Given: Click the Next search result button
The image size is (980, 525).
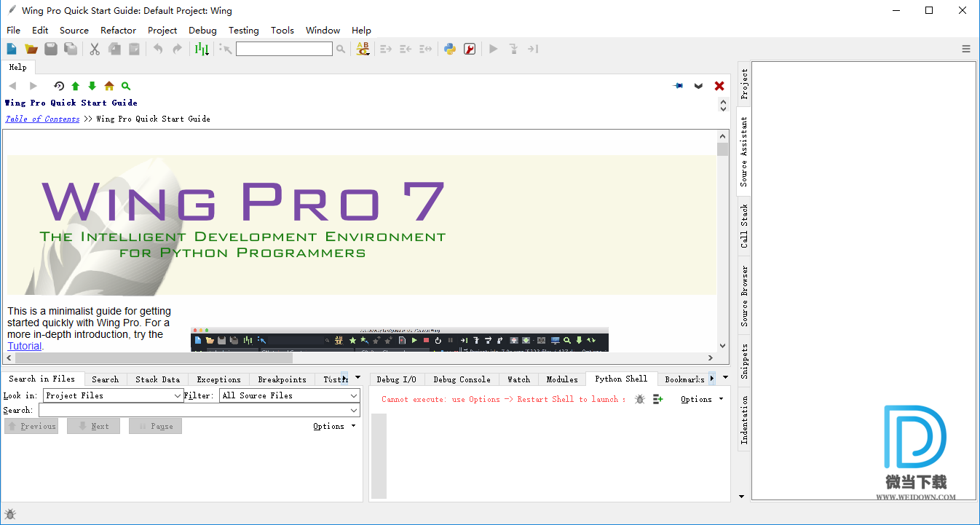Looking at the screenshot, I should click(93, 426).
